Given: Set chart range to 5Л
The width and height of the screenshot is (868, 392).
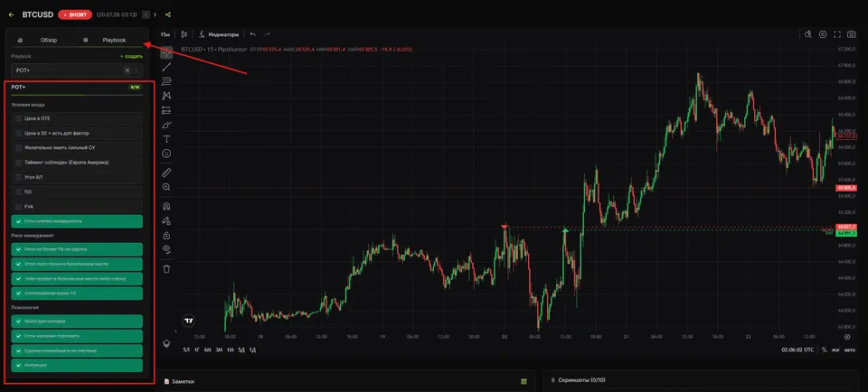Looking at the screenshot, I should coord(186,350).
